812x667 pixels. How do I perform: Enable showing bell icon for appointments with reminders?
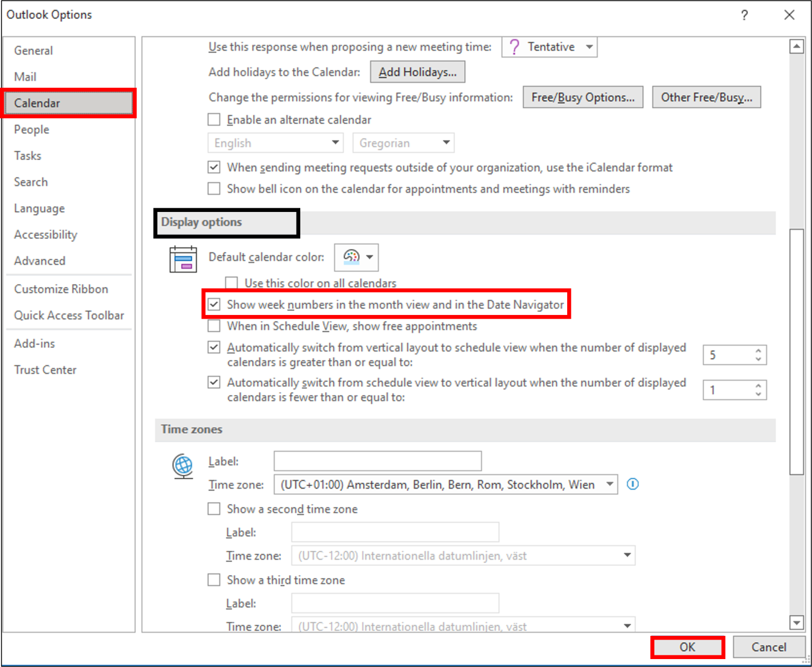pyautogui.click(x=214, y=189)
